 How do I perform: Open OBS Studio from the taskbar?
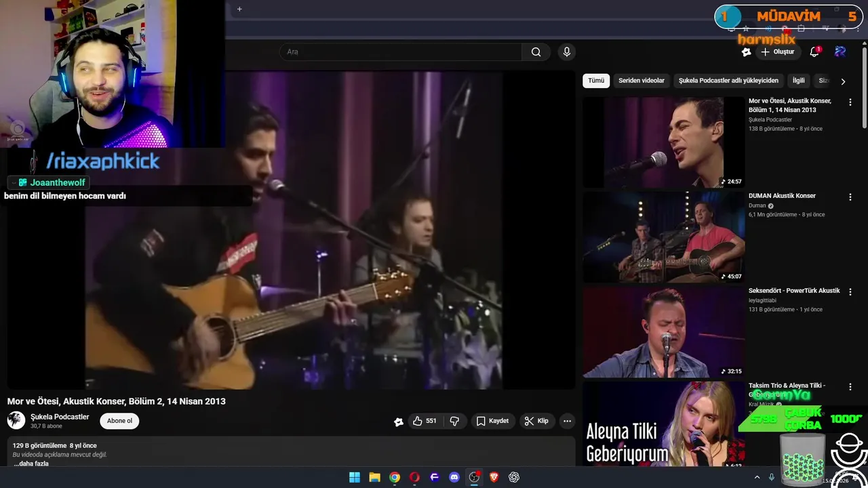coord(474,477)
